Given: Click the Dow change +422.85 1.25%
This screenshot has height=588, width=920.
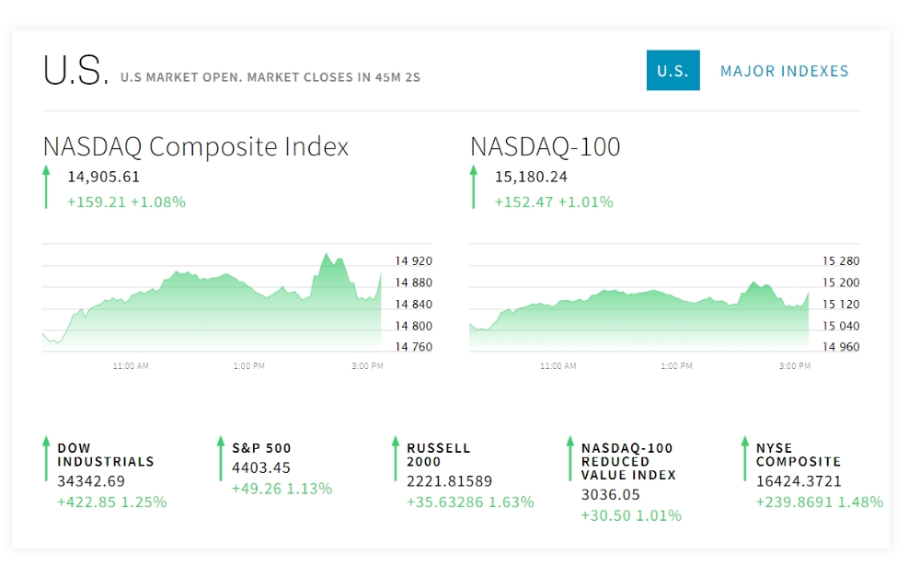Looking at the screenshot, I should pos(112,502).
